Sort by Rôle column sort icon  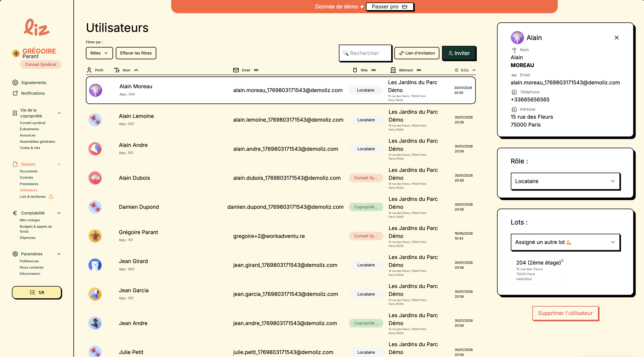(x=374, y=70)
